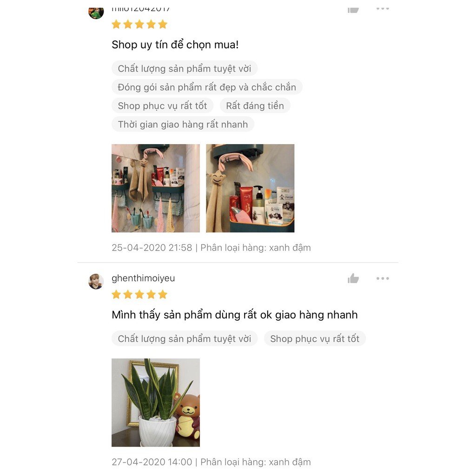Tap 'Chất lượng sản phẩm tuyệt vời' in second review

(x=185, y=338)
